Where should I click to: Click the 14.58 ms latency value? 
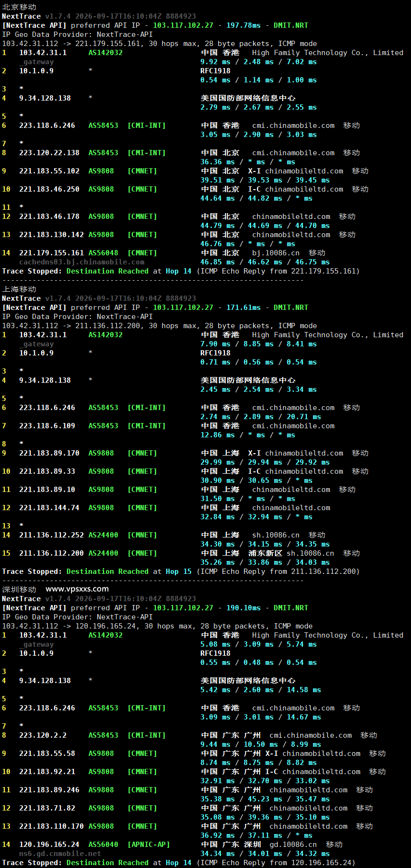point(304,690)
